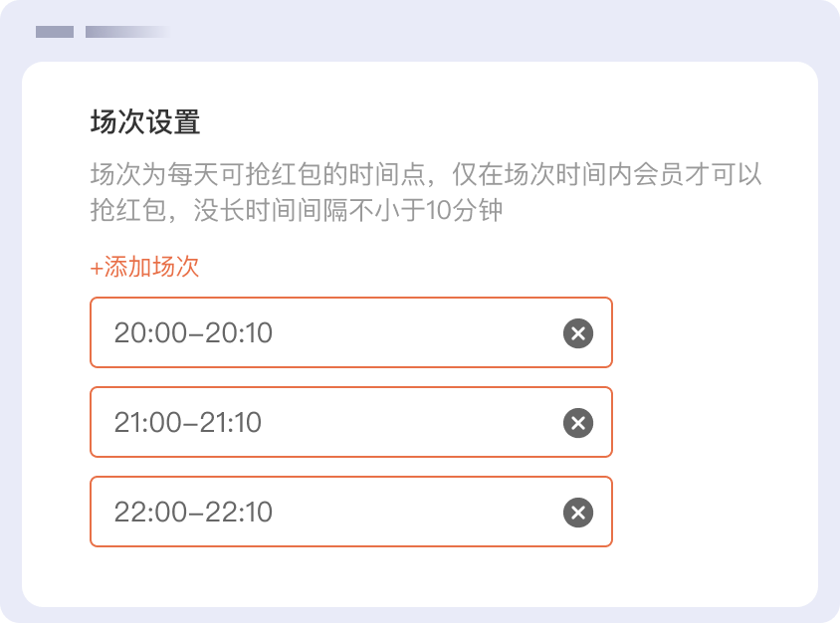This screenshot has height=623, width=840.
Task: Click the description line mentioning 10分钟
Action: [x=297, y=211]
